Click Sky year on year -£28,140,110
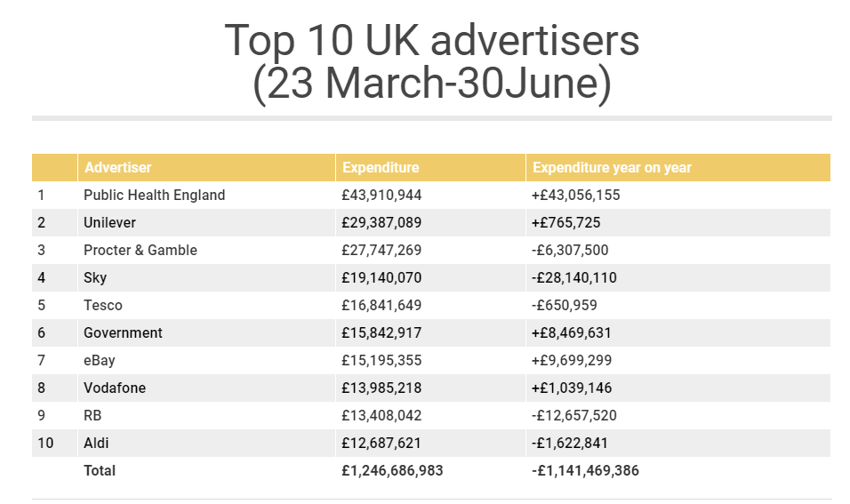This screenshot has height=504, width=850. click(x=573, y=278)
